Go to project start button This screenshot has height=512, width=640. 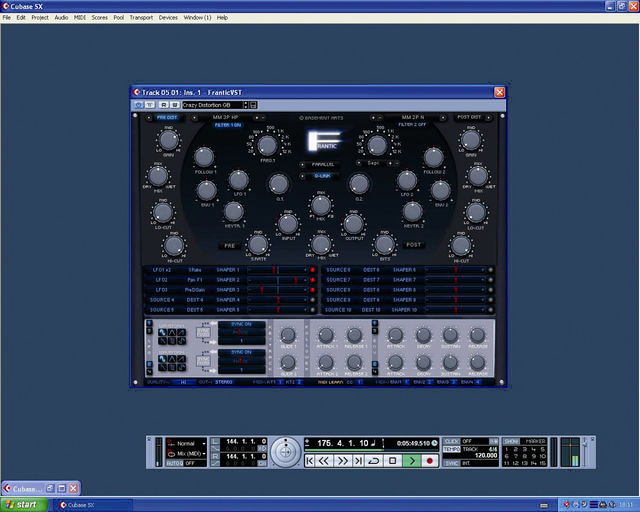click(x=310, y=461)
